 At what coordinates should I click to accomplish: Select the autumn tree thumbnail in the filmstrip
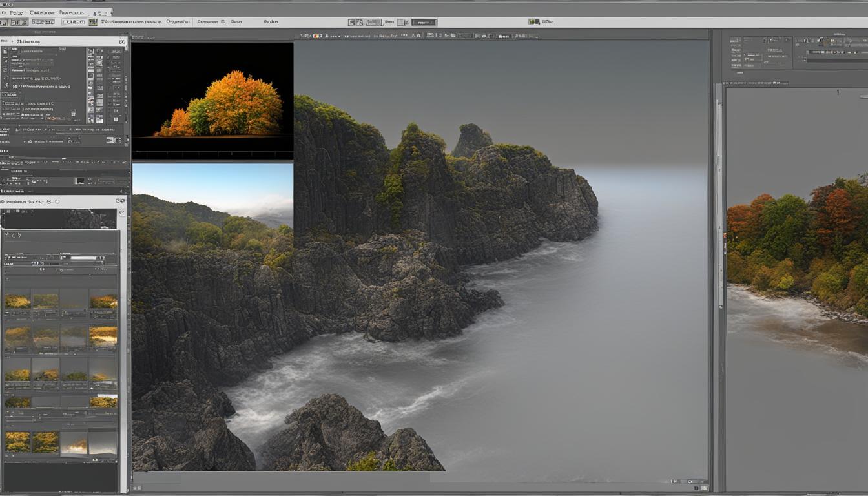coord(18,300)
